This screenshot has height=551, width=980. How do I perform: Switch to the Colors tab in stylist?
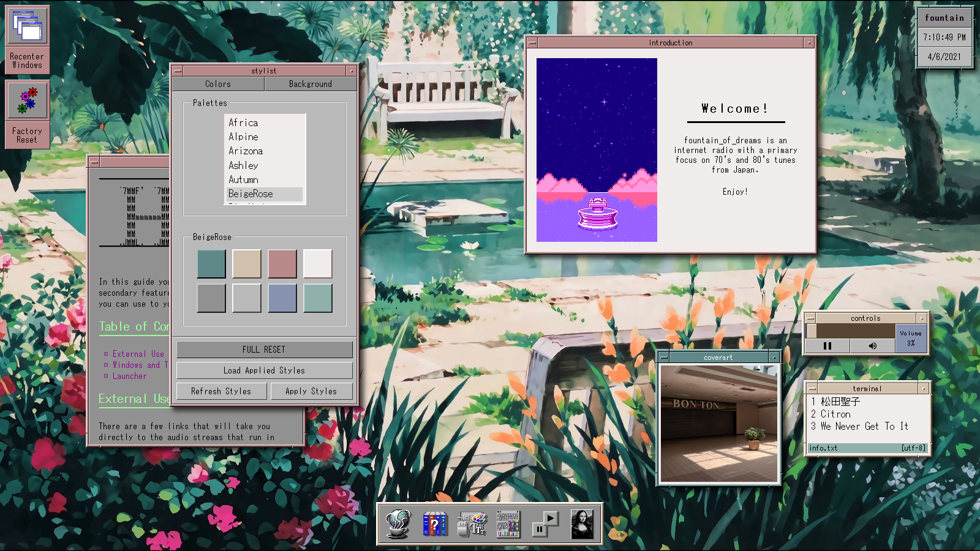218,84
